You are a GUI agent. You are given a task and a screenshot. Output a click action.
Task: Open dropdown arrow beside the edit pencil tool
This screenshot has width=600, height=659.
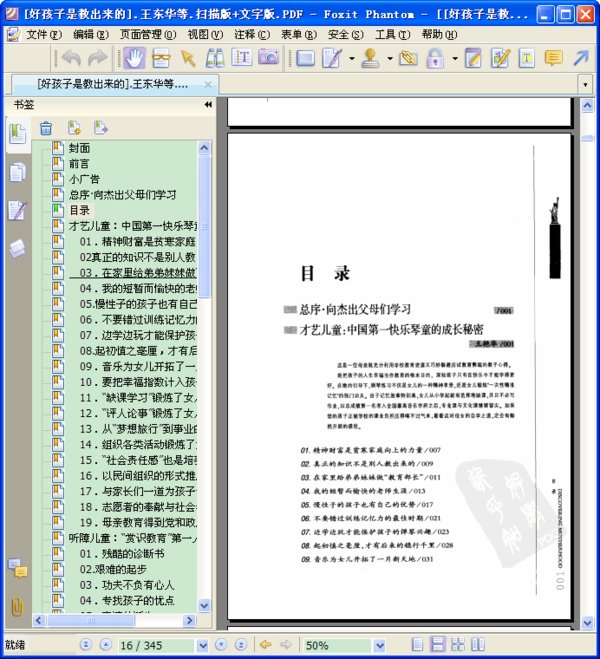tap(352, 58)
